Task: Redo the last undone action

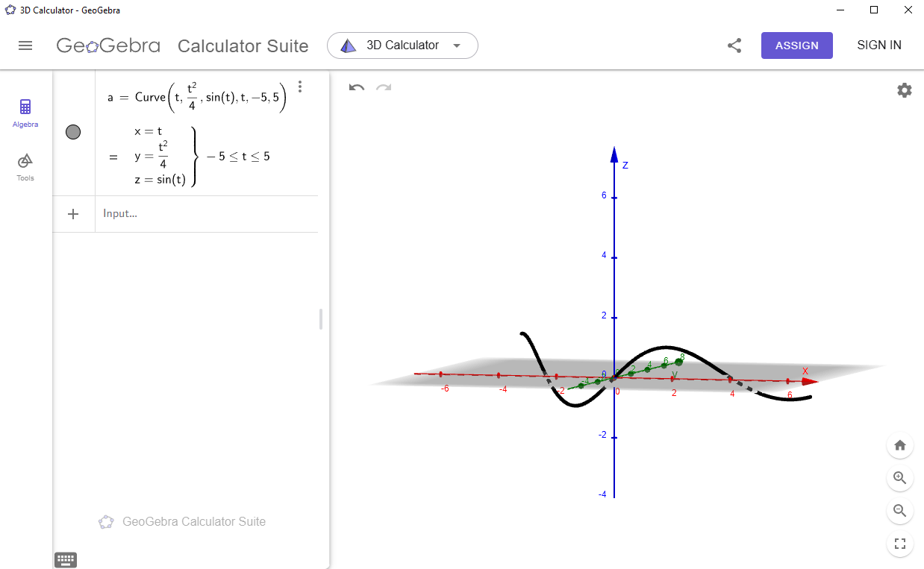Action: tap(384, 88)
